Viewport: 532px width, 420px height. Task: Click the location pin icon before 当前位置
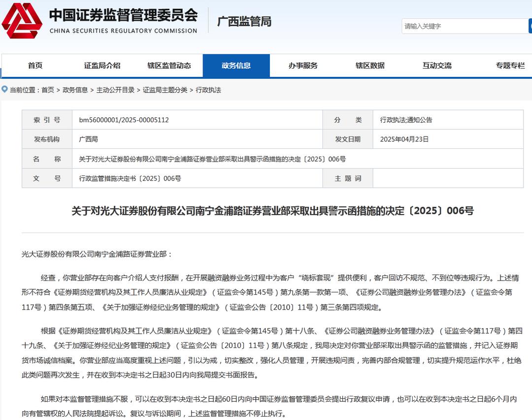(4, 90)
